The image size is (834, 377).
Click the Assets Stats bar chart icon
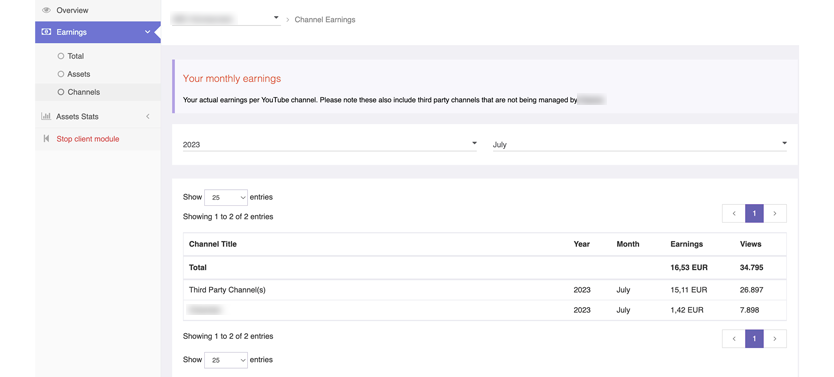point(46,116)
